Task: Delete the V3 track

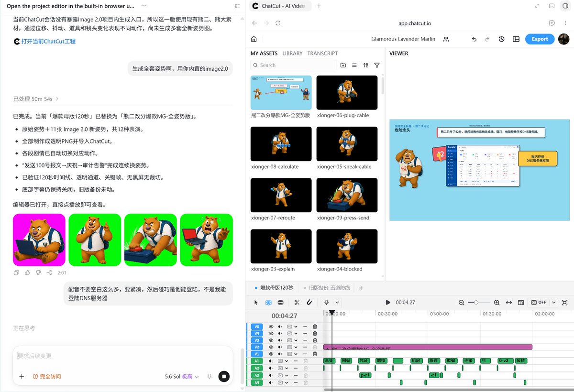Action: click(315, 340)
